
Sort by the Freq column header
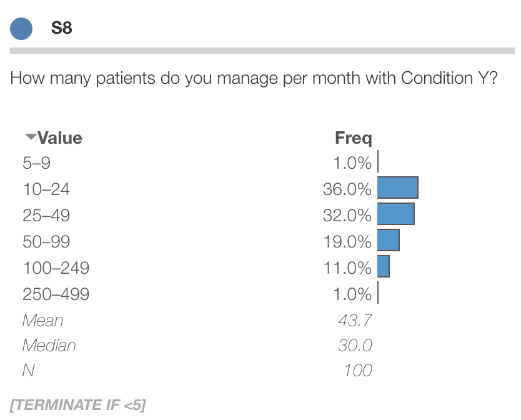353,138
